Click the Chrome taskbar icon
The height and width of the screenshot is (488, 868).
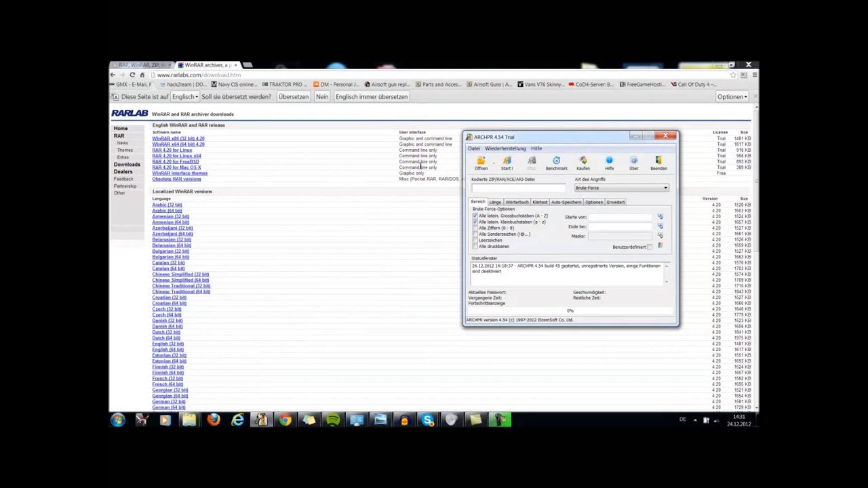285,420
